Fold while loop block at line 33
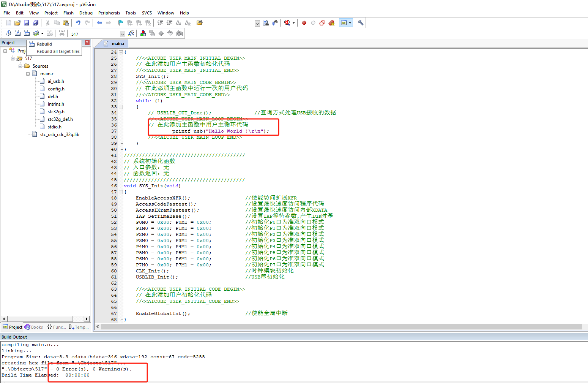This screenshot has width=588, height=383. [x=121, y=107]
